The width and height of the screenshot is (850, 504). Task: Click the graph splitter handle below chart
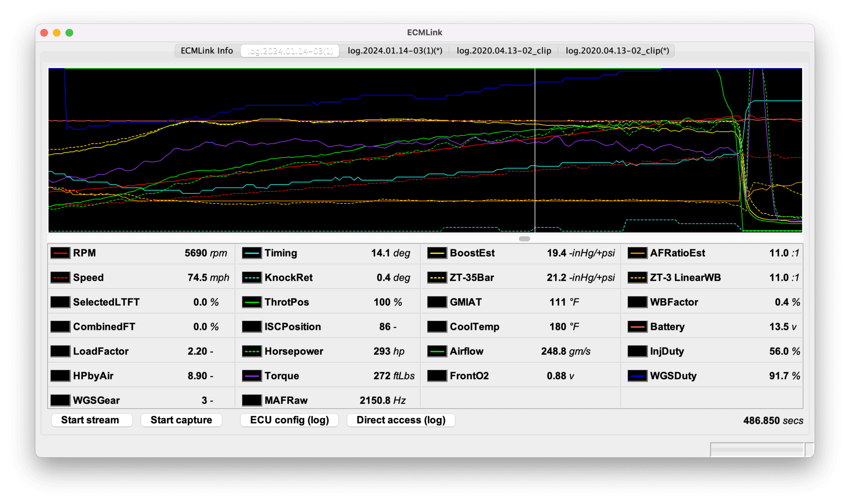point(524,239)
